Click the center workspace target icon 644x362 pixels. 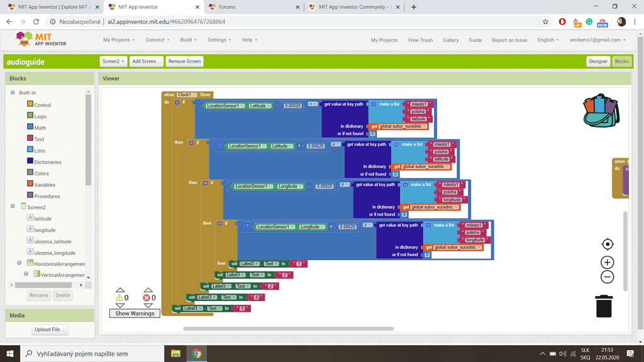[607, 244]
